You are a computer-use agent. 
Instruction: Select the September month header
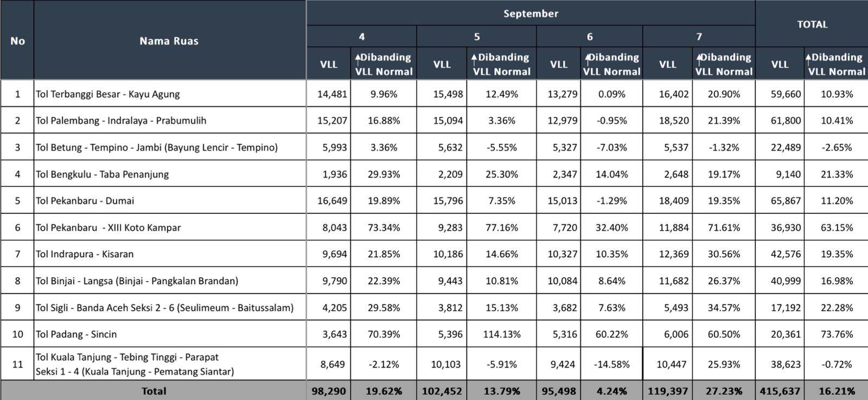[531, 14]
